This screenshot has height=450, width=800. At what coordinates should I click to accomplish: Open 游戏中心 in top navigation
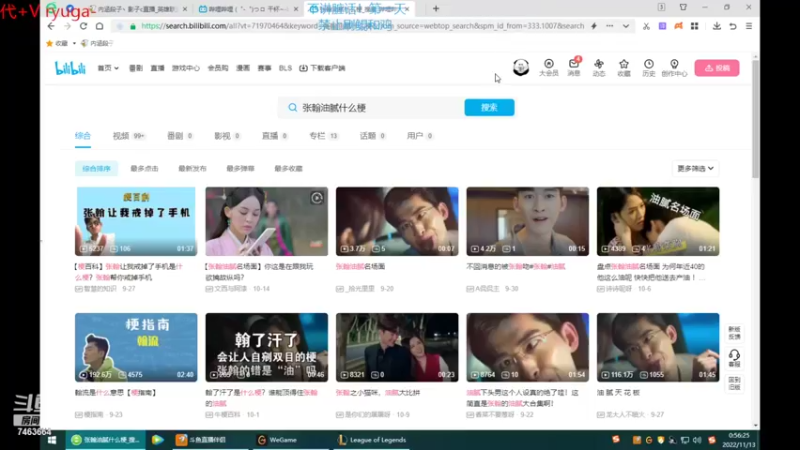(186, 68)
